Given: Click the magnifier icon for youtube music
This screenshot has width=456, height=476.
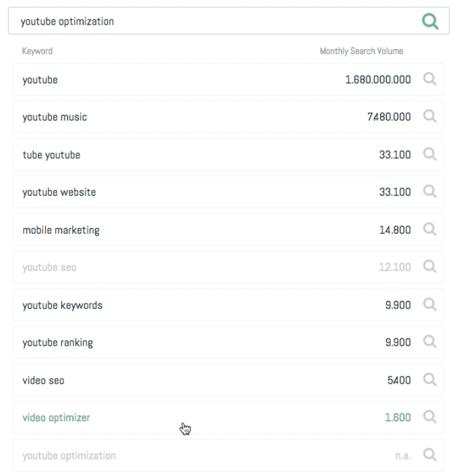Looking at the screenshot, I should (430, 116).
